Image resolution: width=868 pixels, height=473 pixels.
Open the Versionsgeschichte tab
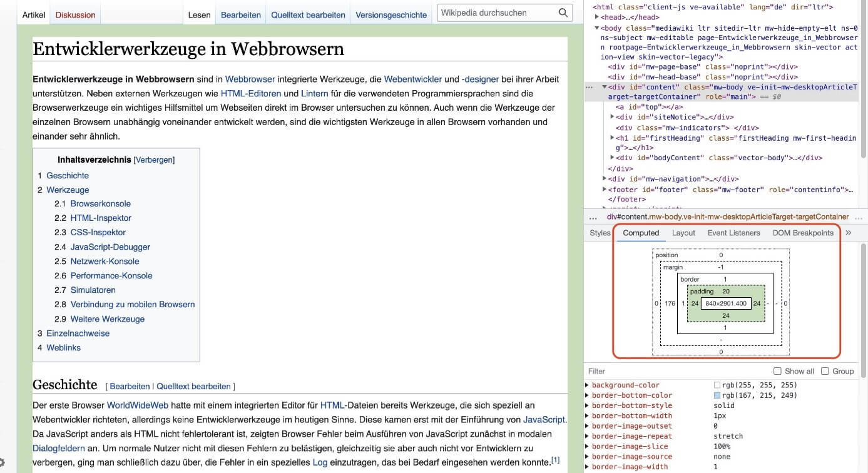coord(391,15)
